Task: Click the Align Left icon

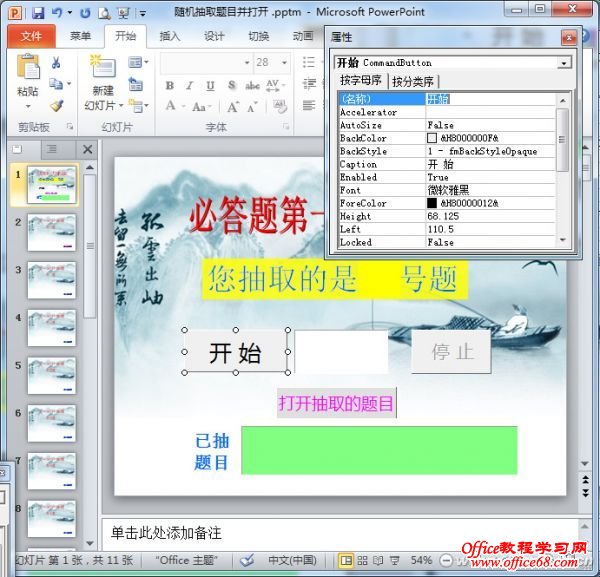Action: 308,105
